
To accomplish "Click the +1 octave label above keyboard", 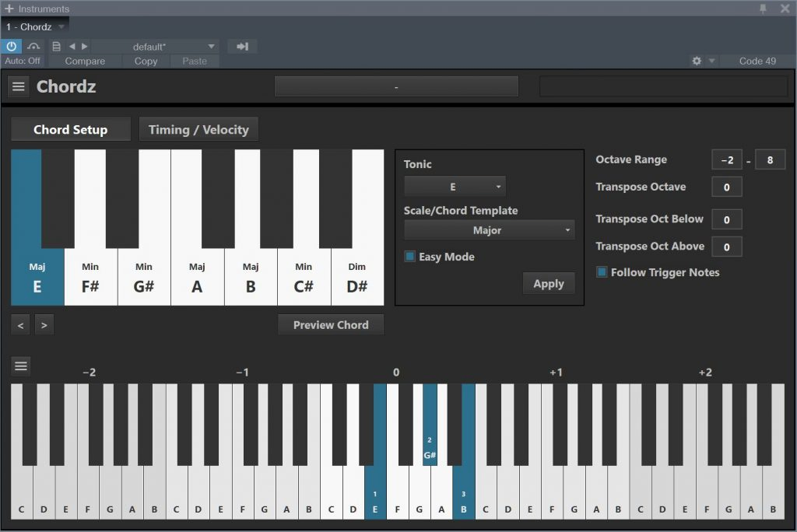I will [556, 373].
